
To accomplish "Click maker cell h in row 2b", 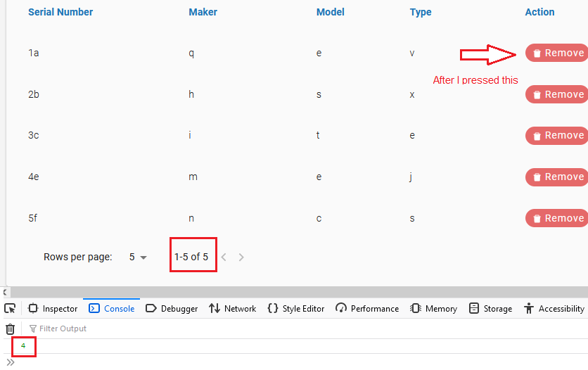I will click(x=191, y=94).
